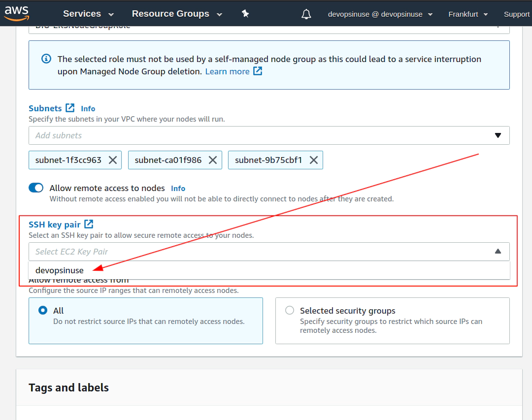Image resolution: width=532 pixels, height=420 pixels.
Task: Remove subnet-ca01f986
Action: tap(213, 160)
